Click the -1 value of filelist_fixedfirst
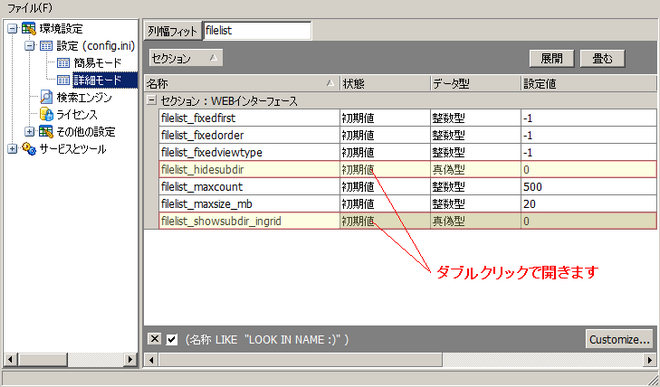660x387 pixels. (x=528, y=118)
